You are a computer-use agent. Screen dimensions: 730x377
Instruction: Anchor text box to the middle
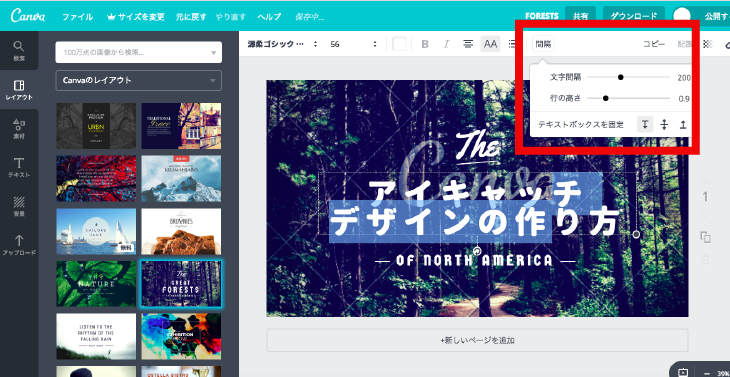coord(664,125)
